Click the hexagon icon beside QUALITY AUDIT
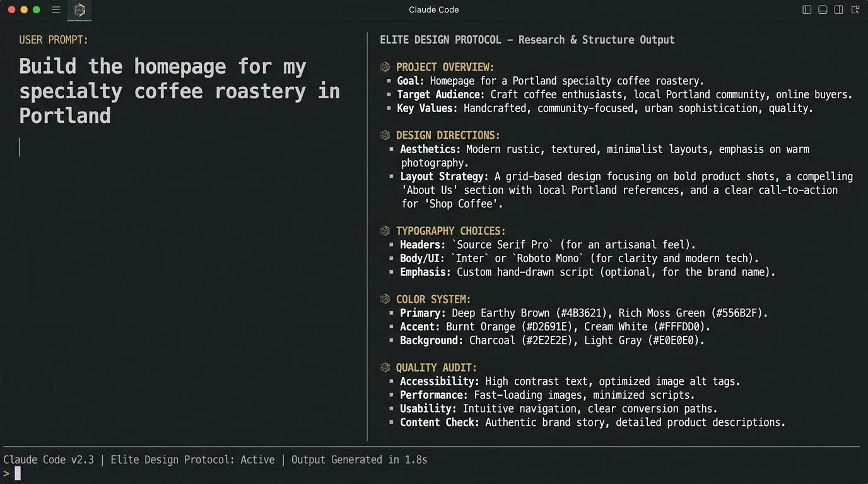This screenshot has width=868, height=484. (x=385, y=367)
